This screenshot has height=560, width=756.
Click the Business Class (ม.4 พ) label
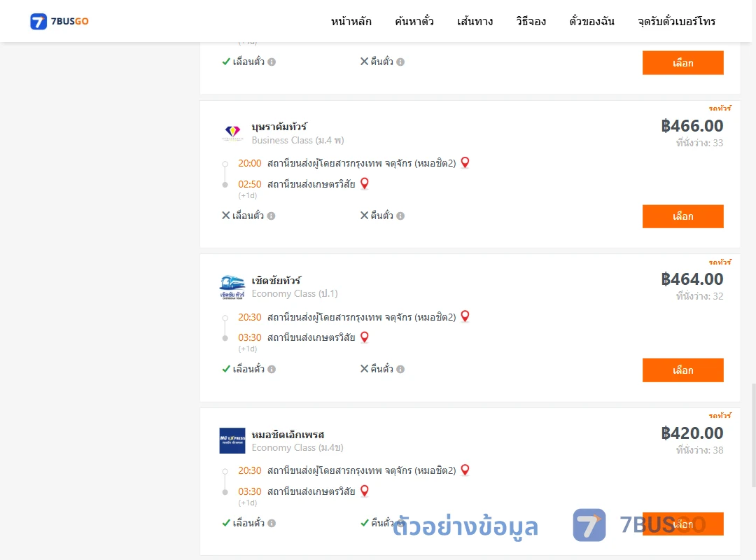[297, 141]
